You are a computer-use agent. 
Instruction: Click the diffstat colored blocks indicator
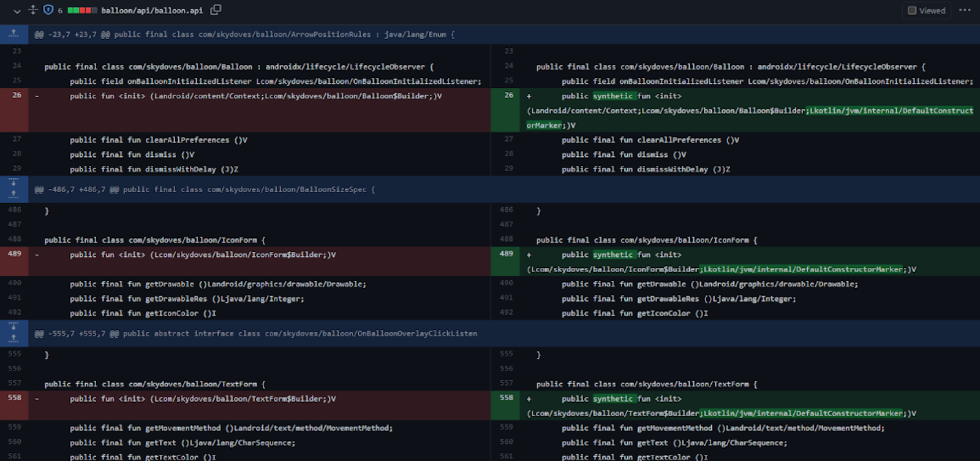(x=82, y=10)
